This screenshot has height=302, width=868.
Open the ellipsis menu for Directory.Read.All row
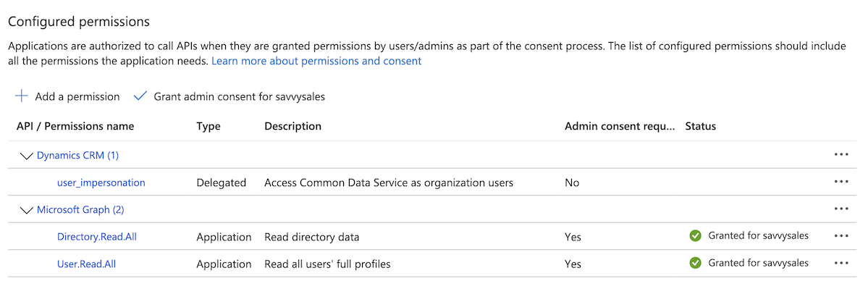(840, 236)
